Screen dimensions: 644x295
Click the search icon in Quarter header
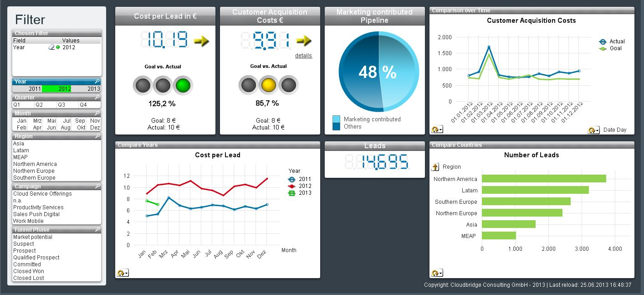click(x=97, y=98)
